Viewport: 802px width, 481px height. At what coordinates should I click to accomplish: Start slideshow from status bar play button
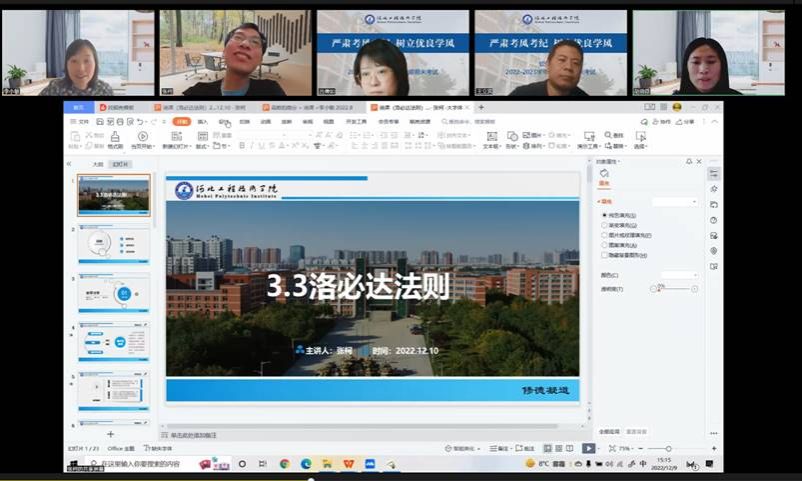[589, 448]
